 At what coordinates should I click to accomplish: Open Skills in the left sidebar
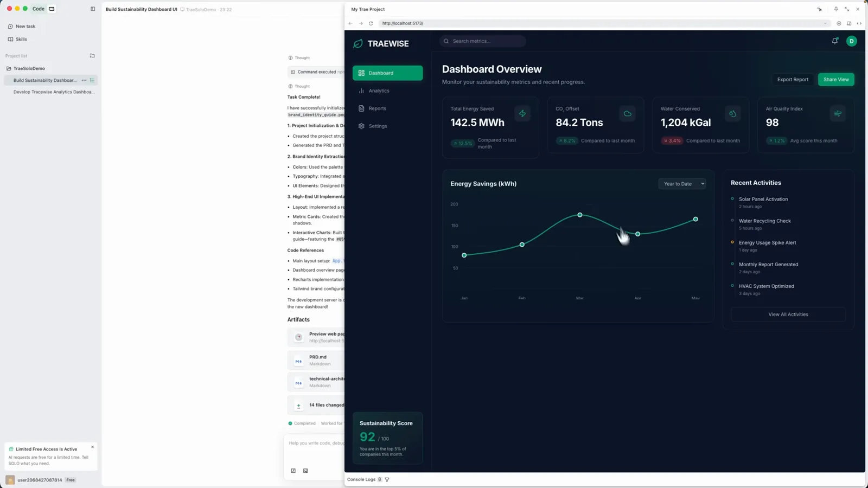[17, 39]
